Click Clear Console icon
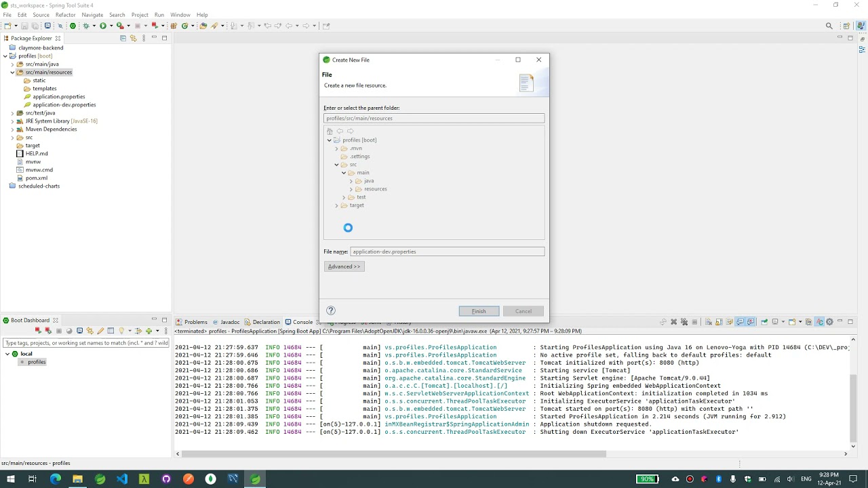 click(709, 322)
